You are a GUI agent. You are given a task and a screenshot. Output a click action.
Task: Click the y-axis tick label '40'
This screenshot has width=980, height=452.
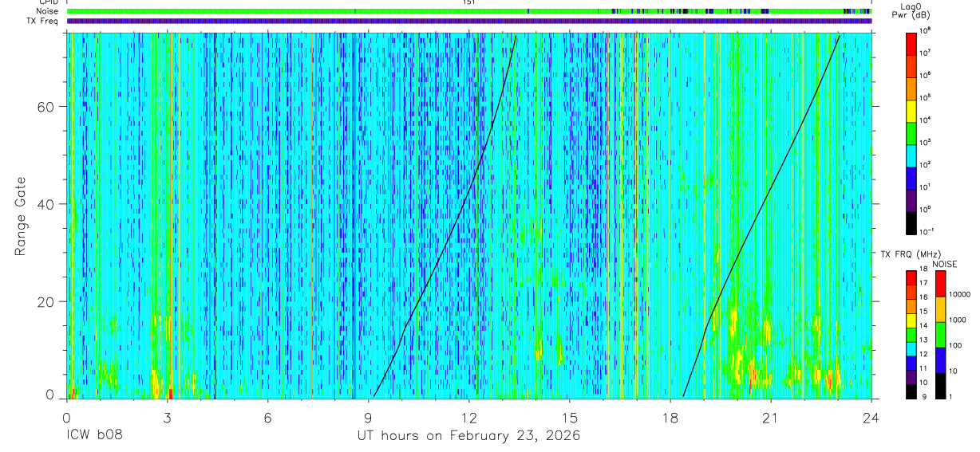[46, 204]
